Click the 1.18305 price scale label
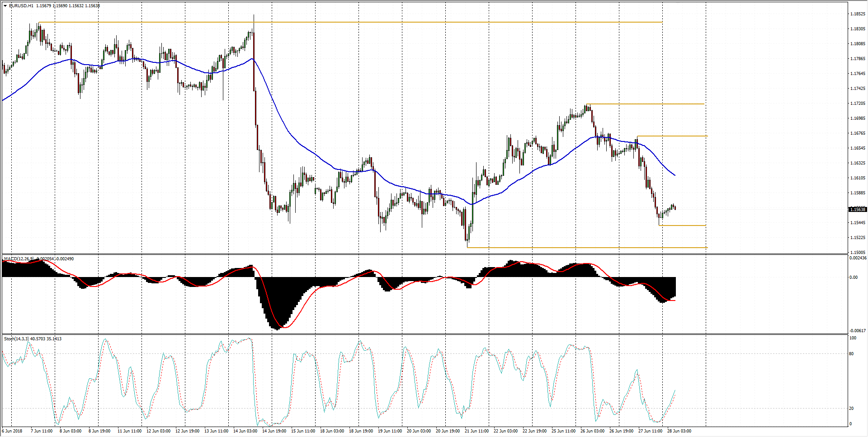This screenshot has height=437, width=868. pos(858,29)
